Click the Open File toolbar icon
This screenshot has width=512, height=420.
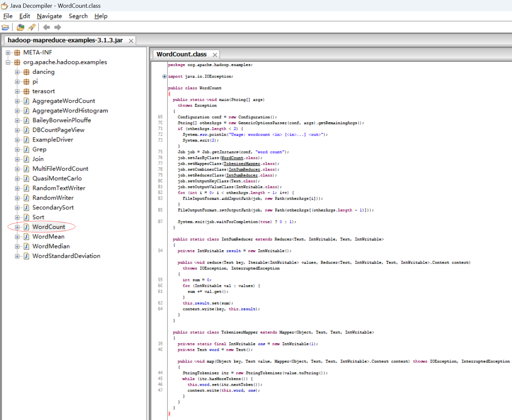5,27
